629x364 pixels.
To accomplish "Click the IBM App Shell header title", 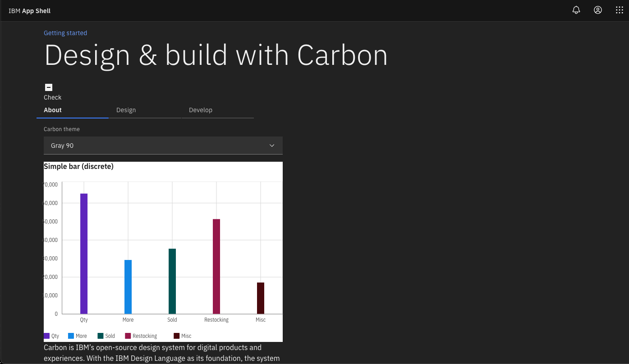I will pos(29,10).
